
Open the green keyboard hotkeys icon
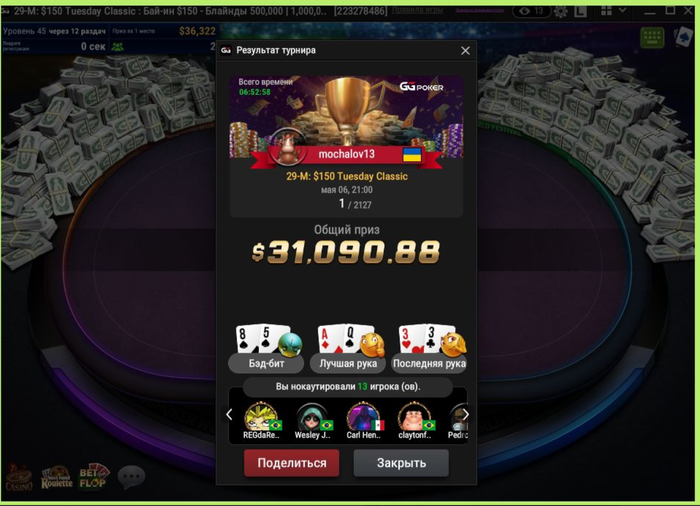click(x=652, y=38)
